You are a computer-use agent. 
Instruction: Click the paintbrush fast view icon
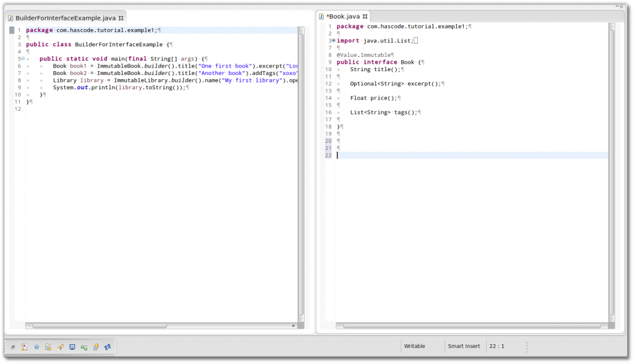click(x=60, y=347)
